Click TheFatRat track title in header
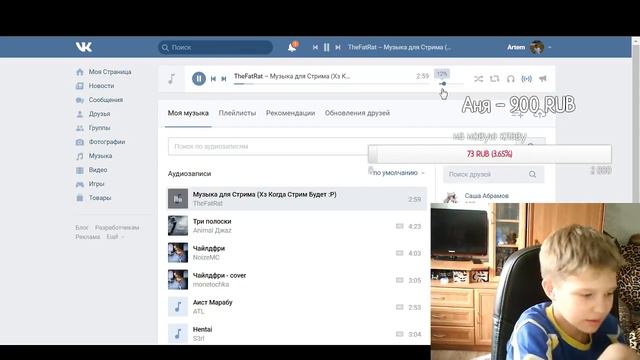Viewport: 640px width, 360px height. coord(400,47)
